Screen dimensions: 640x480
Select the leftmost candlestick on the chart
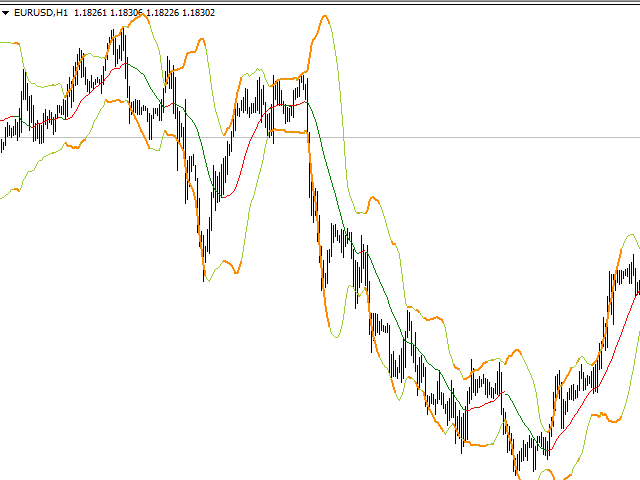[2, 140]
